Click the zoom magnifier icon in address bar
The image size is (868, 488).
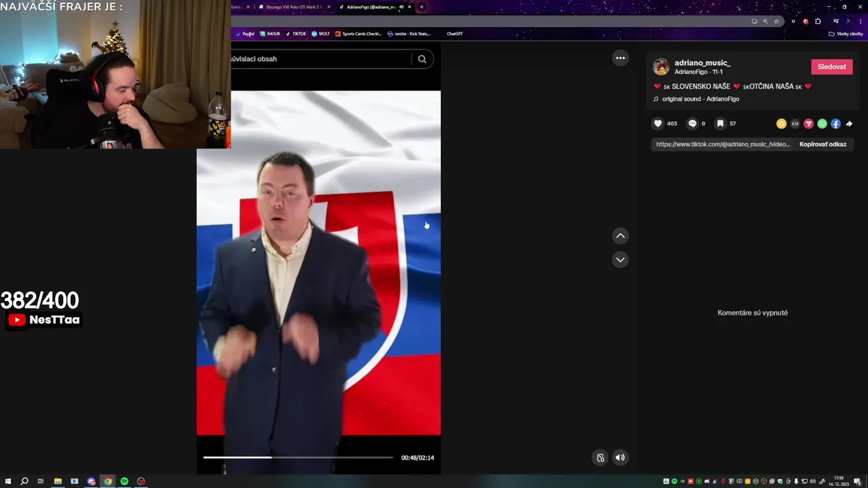pyautogui.click(x=766, y=21)
